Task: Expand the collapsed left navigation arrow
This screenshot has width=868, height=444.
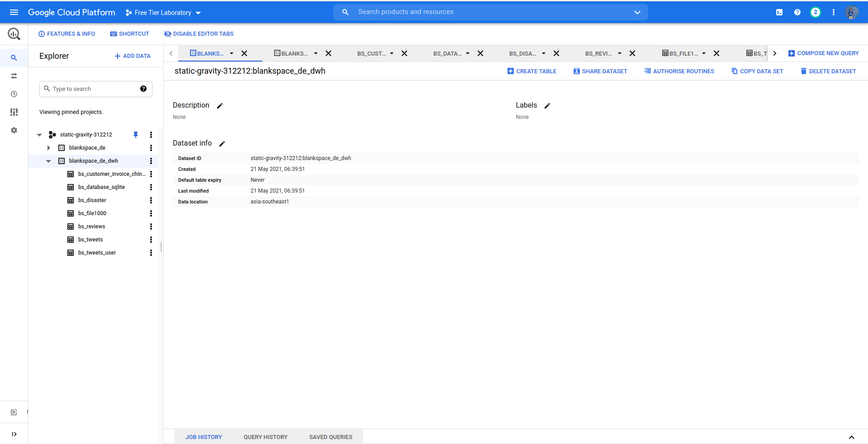Action: (x=14, y=434)
